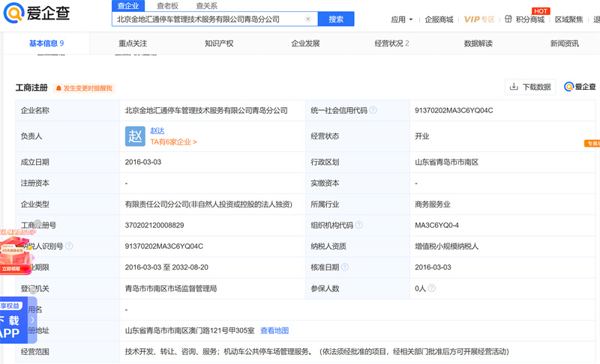Click the help icon beside 核准日期
Image resolution: width=600 pixels, height=364 pixels.
point(346,267)
